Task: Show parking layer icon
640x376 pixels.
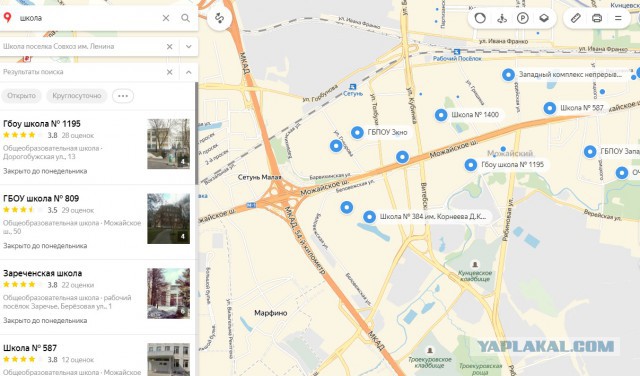Action: click(x=523, y=18)
